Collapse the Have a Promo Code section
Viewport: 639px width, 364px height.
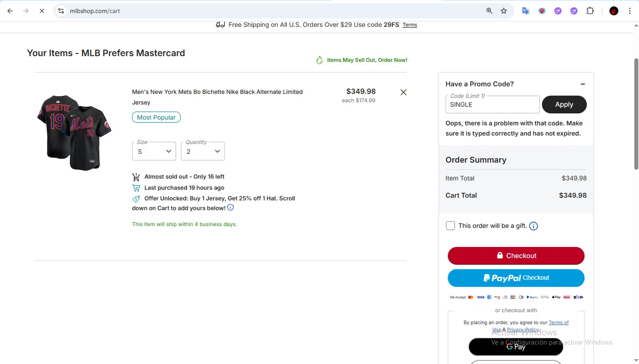pyautogui.click(x=583, y=84)
